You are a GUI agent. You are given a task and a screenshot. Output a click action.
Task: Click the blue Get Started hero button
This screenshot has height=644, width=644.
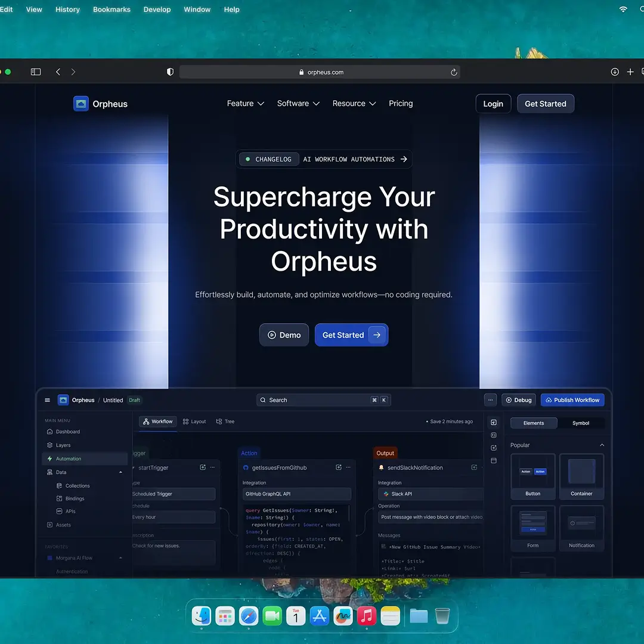pyautogui.click(x=351, y=335)
